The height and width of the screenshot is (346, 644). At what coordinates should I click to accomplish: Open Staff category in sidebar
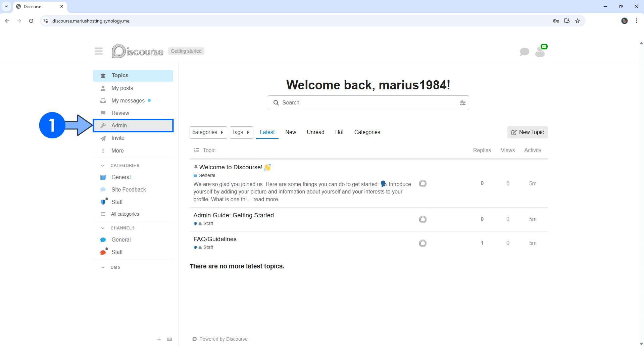point(133,202)
